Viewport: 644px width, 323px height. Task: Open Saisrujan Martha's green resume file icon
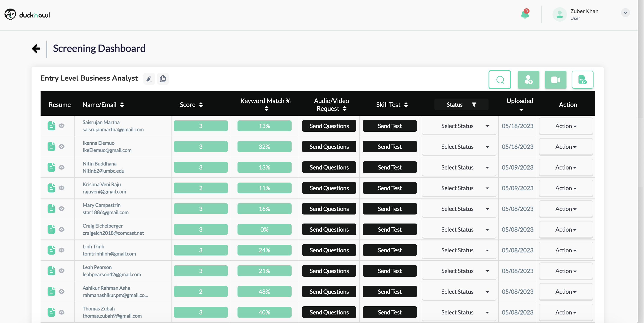tap(51, 126)
